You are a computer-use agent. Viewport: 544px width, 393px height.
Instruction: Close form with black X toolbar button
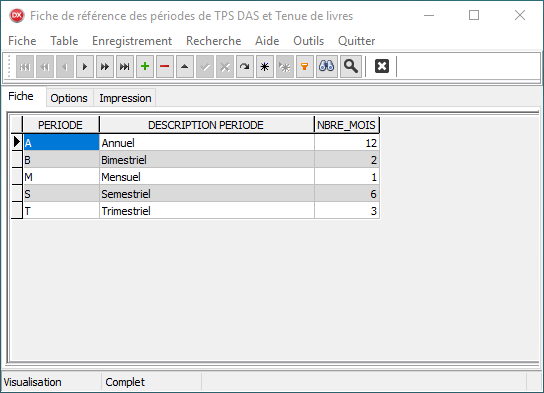[382, 66]
